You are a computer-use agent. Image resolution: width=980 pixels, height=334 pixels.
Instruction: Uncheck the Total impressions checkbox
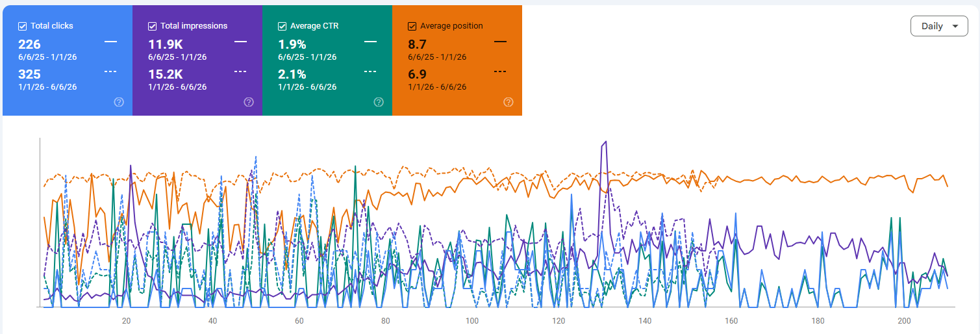[153, 26]
